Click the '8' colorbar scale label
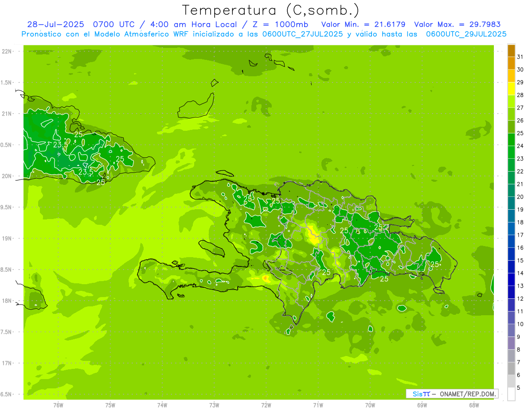Image resolution: width=532 pixels, height=411 pixels. [x=519, y=349]
